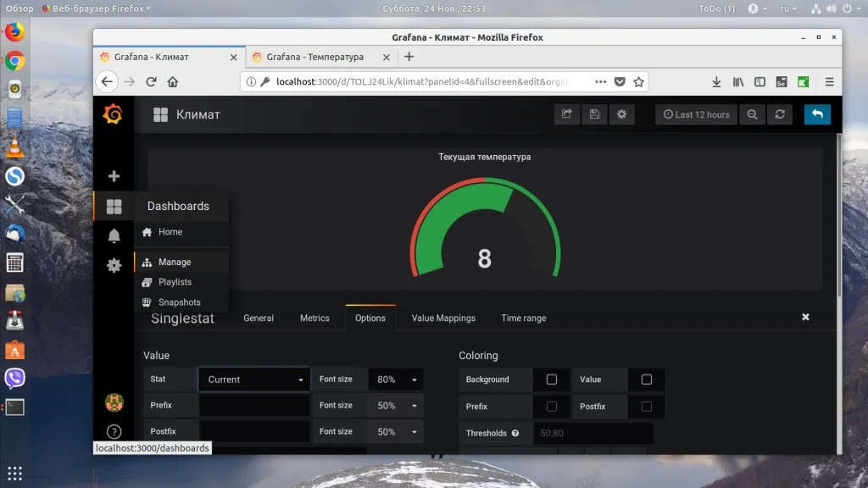The height and width of the screenshot is (488, 868).
Task: Click the Create plus icon in sidebar
Action: point(114,176)
